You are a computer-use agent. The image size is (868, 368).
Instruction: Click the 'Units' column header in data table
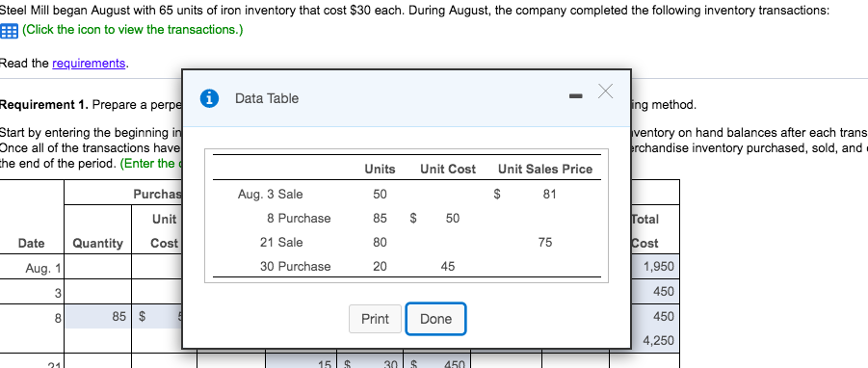(380, 170)
